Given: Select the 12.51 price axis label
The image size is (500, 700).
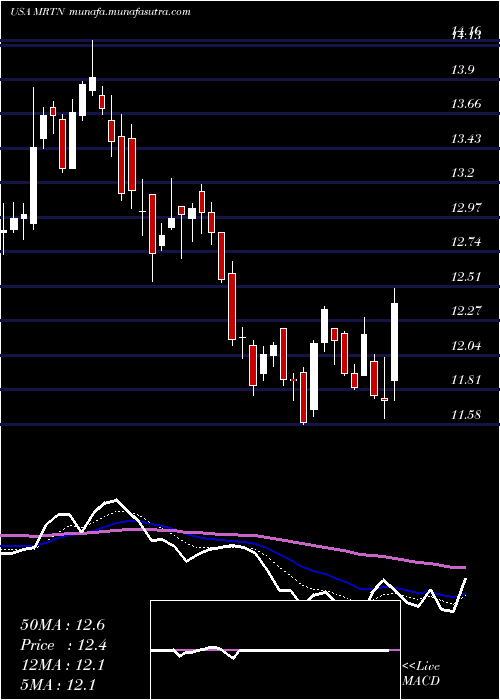Looking at the screenshot, I should pyautogui.click(x=468, y=276).
